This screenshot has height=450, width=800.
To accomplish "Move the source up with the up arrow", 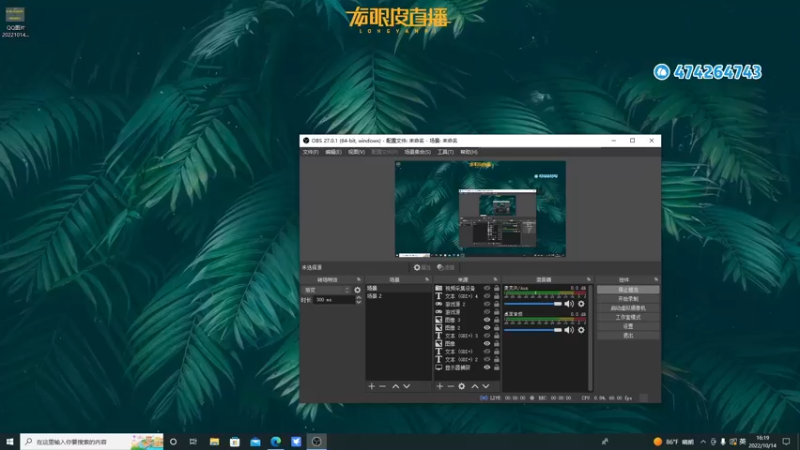I will pyautogui.click(x=475, y=386).
